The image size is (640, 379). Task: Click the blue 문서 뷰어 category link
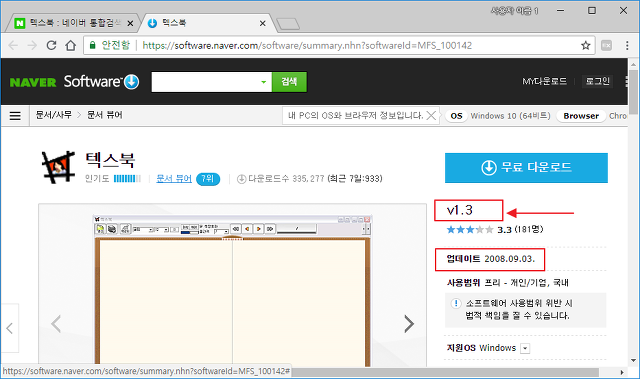pyautogui.click(x=174, y=179)
